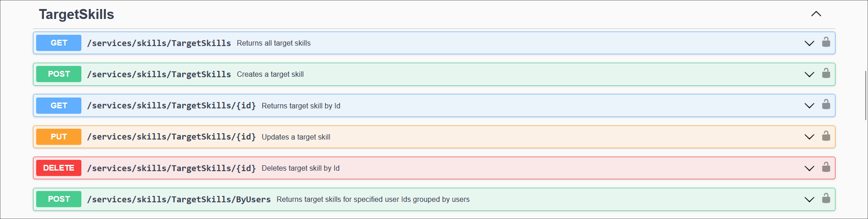Click the lock icon on Creates a target skill row
This screenshot has height=219, width=868.
click(x=826, y=74)
